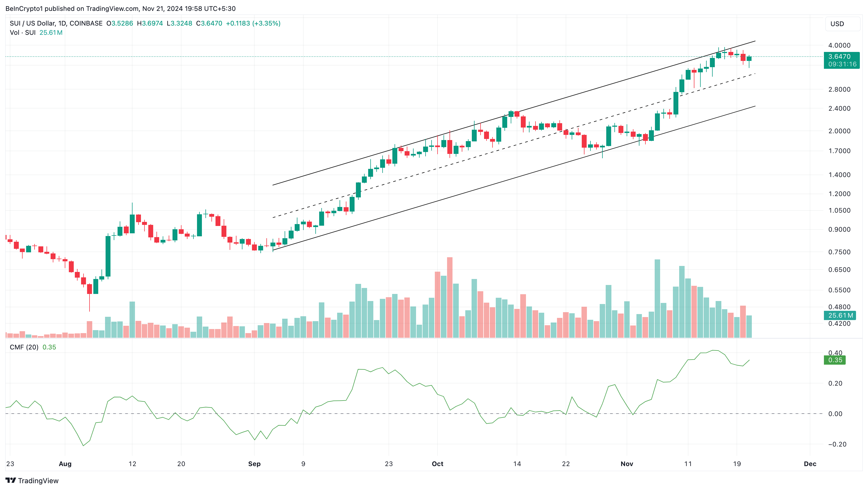Viewport: 868px width, 490px height.
Task: Click the TradingView text at bottom left
Action: click(38, 480)
